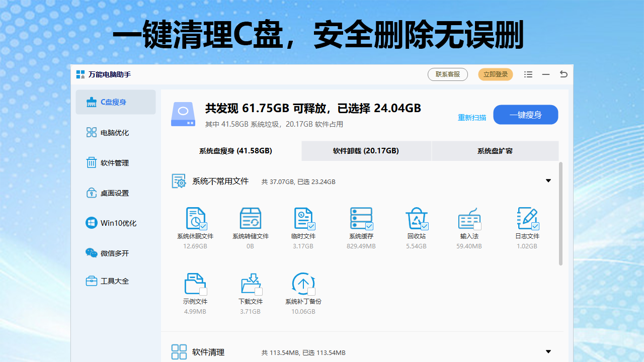Click the 5.54GB size under 回收站

416,246
